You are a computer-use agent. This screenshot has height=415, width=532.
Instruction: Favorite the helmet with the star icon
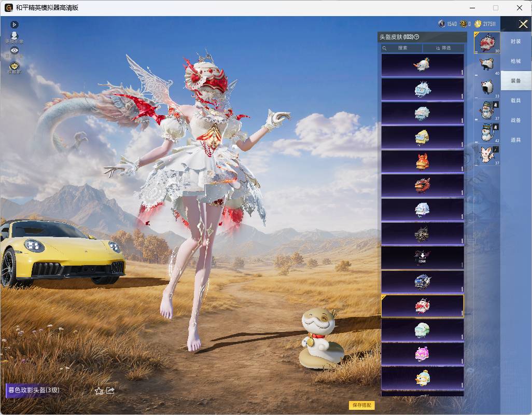pos(99,391)
